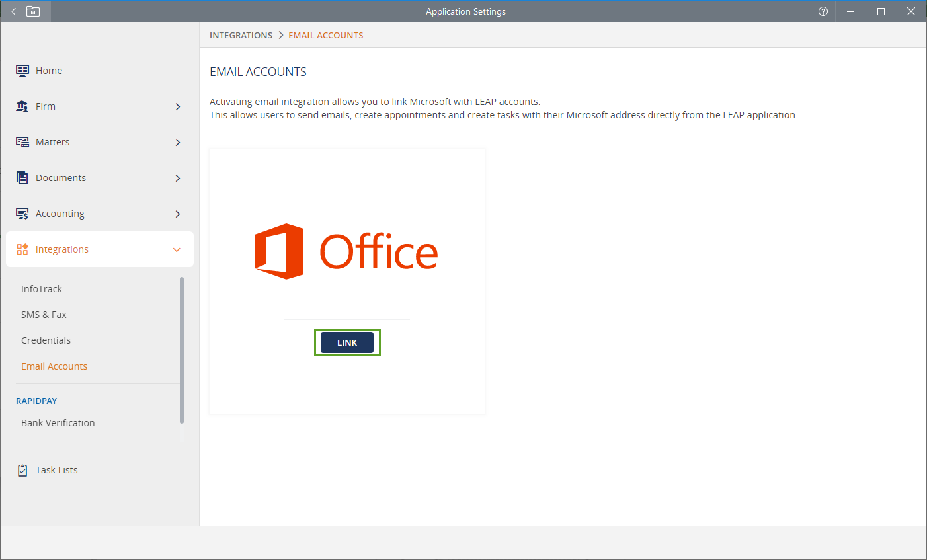This screenshot has width=927, height=560.
Task: Open InfoTrack integration settings
Action: pos(42,289)
